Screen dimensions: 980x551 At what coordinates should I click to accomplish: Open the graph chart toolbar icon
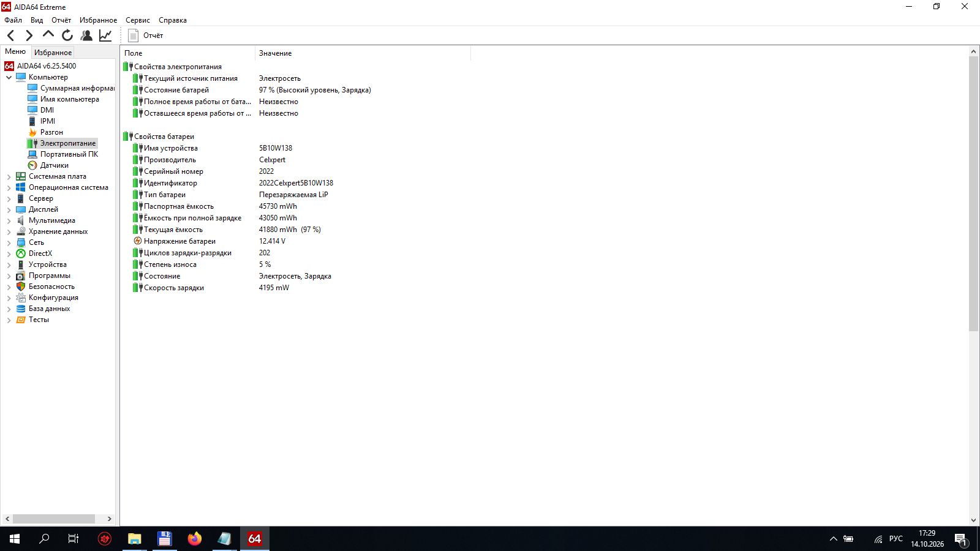click(x=105, y=36)
